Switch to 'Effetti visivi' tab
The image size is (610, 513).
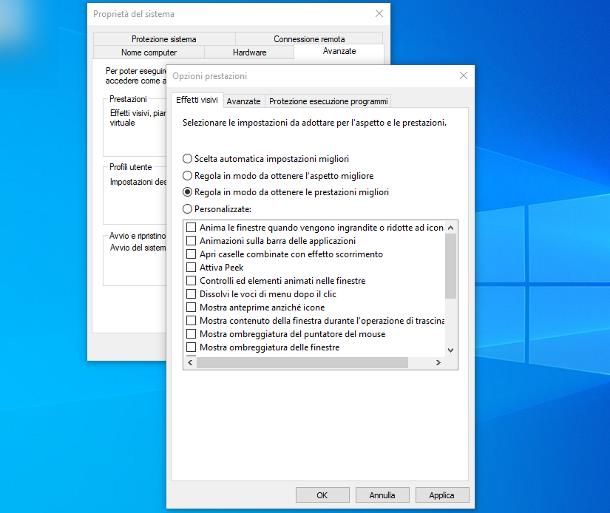[x=197, y=100]
